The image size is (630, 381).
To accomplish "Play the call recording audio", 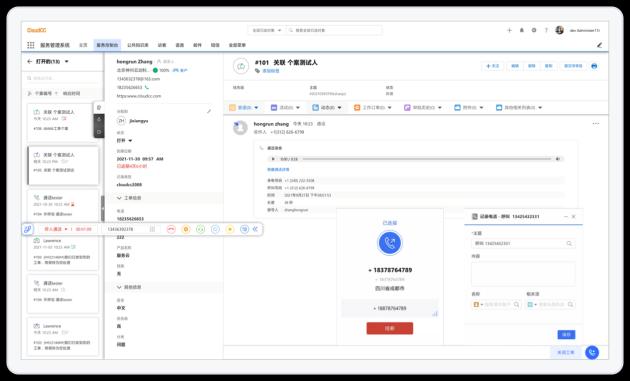I will pos(274,159).
